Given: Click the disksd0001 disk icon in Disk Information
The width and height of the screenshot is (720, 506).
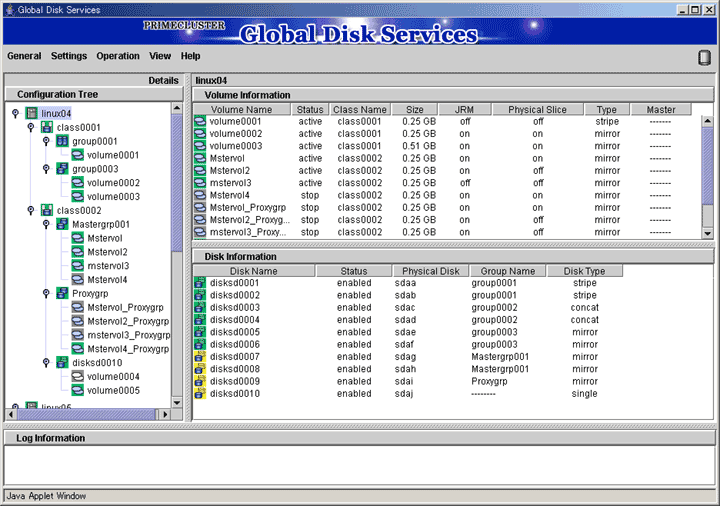Looking at the screenshot, I should [x=200, y=283].
